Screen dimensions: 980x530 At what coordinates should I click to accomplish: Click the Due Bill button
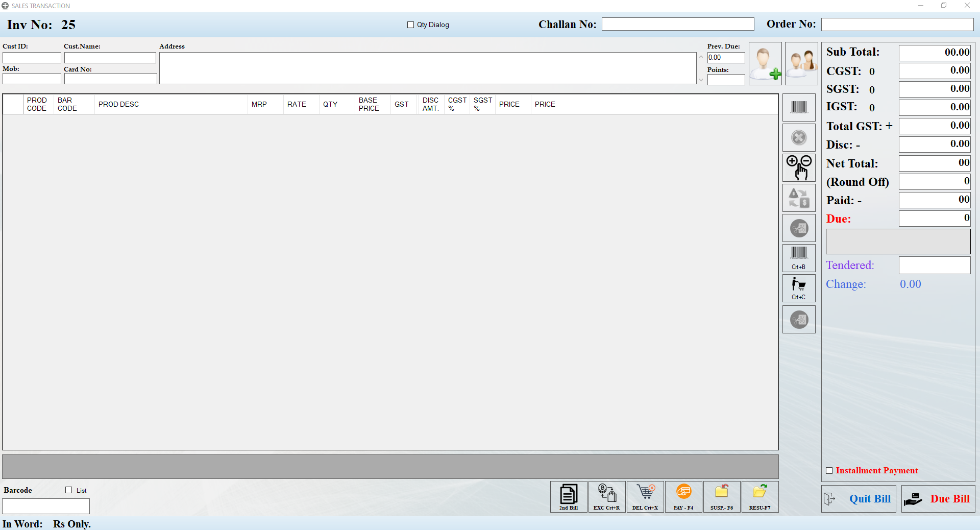(x=938, y=499)
